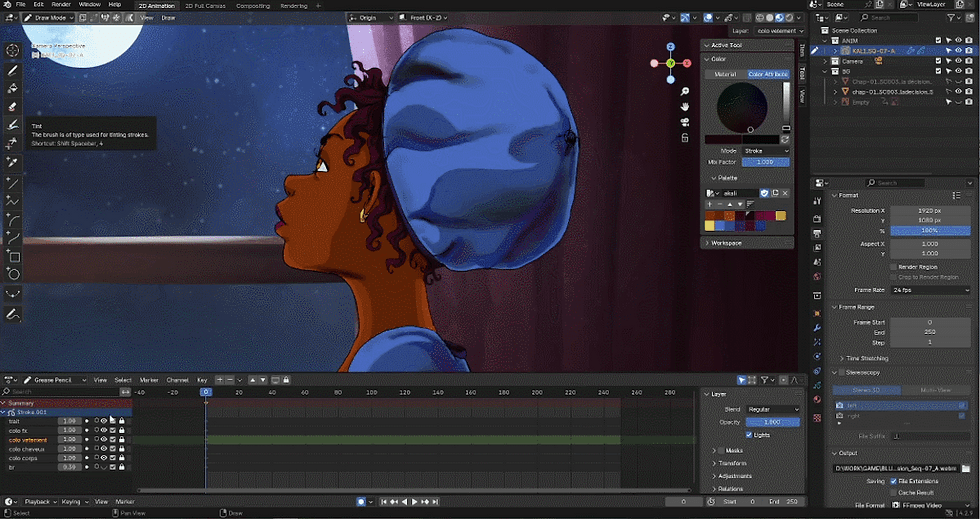Toggle the File Extensions checkbox
This screenshot has height=519, width=980.
pos(893,481)
